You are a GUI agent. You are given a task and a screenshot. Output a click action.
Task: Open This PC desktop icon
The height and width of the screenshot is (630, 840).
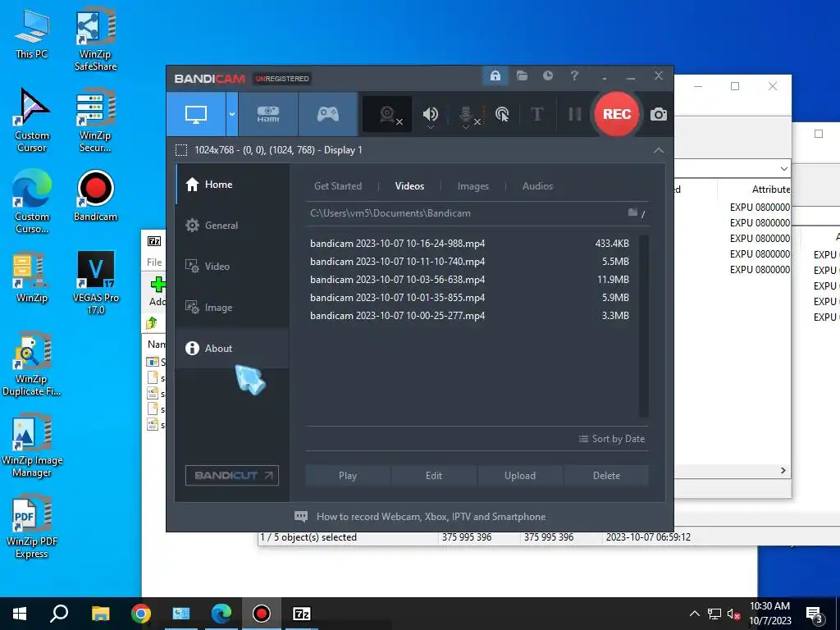point(32,34)
